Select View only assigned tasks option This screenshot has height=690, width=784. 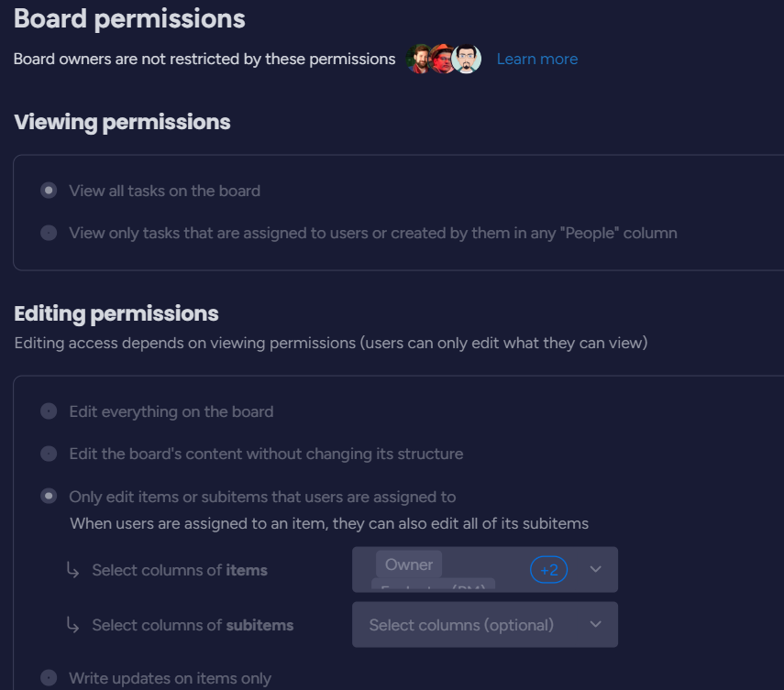click(49, 233)
